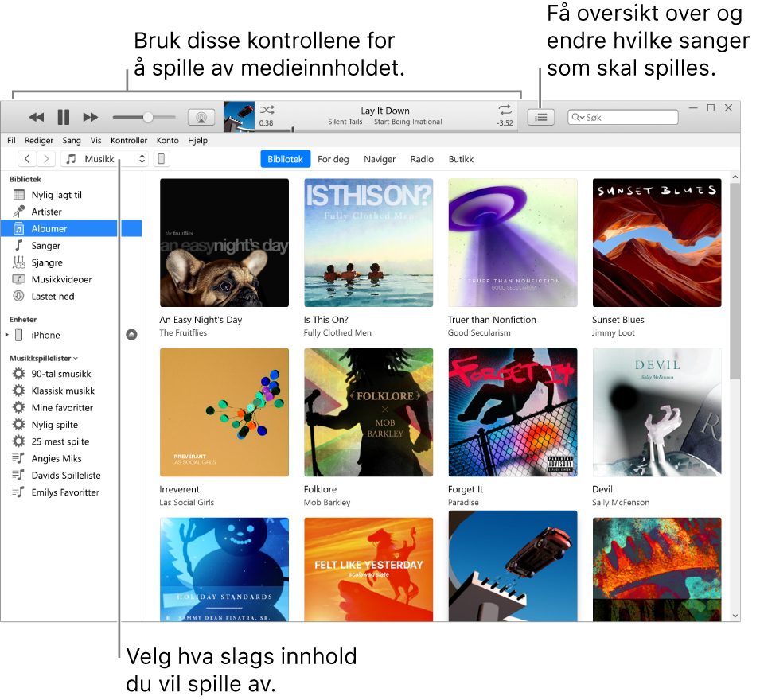Open the Sang menu
Screen dimensions: 760x700
click(72, 141)
